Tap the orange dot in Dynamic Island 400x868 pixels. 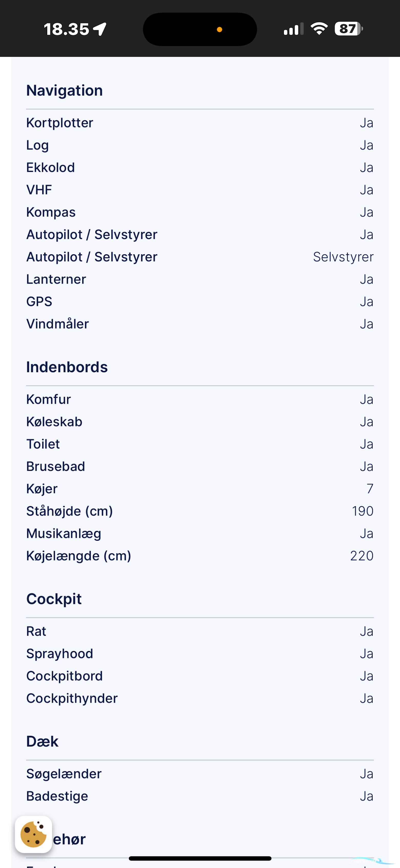pyautogui.click(x=219, y=30)
